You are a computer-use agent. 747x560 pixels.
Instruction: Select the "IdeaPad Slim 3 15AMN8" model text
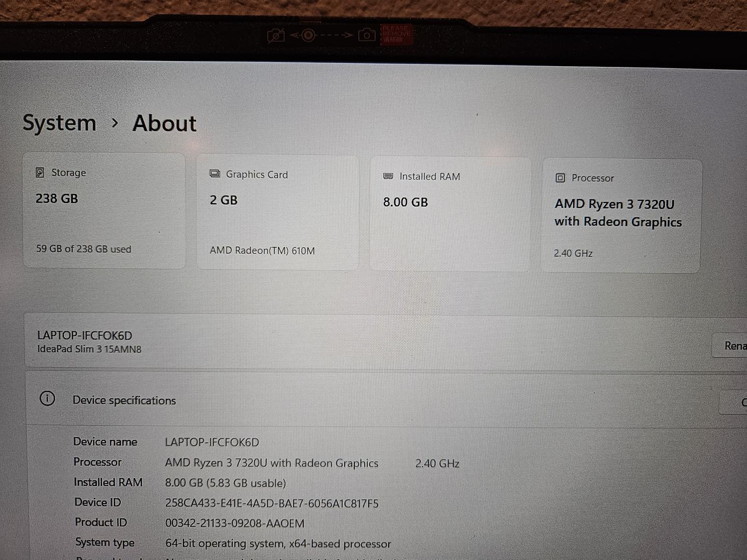(x=89, y=349)
